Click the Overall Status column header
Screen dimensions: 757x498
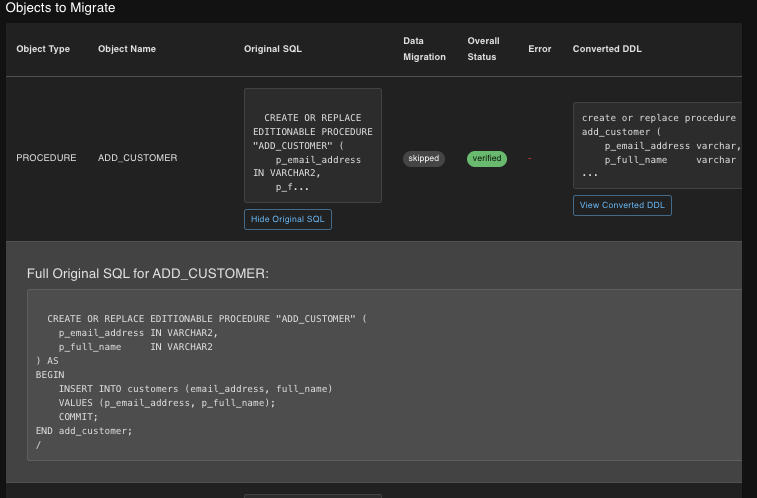(x=483, y=49)
